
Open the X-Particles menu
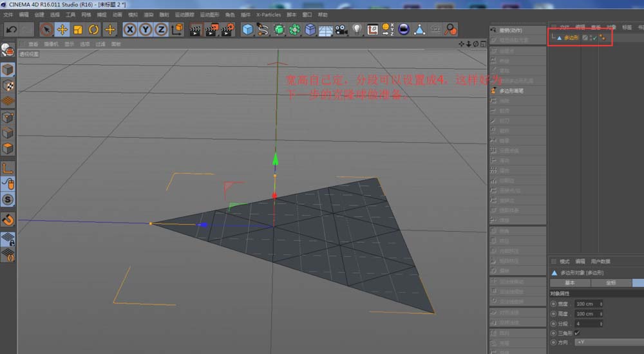[x=268, y=14]
